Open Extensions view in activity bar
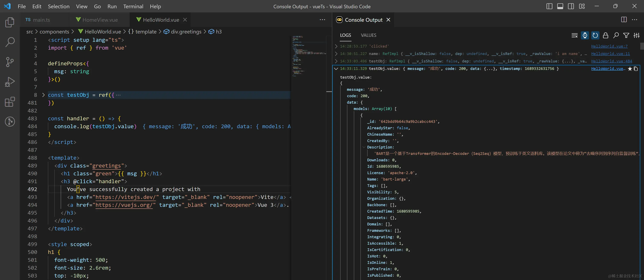Image resolution: width=644 pixels, height=280 pixels. pyautogui.click(x=10, y=102)
